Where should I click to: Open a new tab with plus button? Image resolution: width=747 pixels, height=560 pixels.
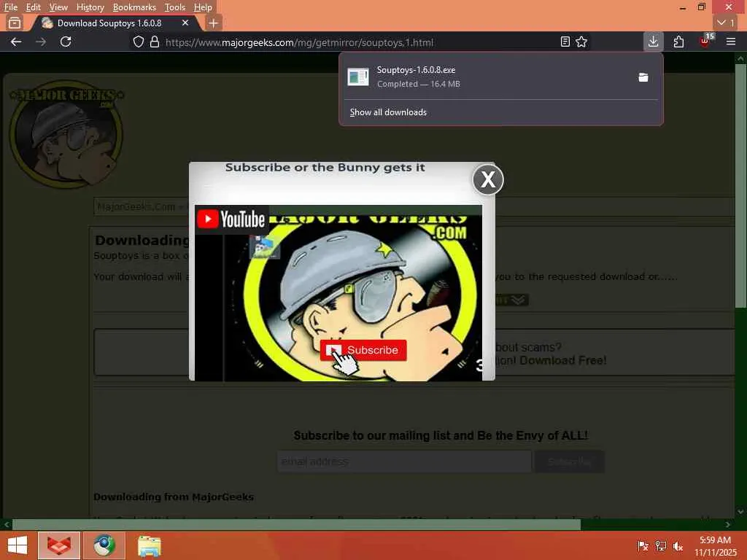tap(214, 23)
